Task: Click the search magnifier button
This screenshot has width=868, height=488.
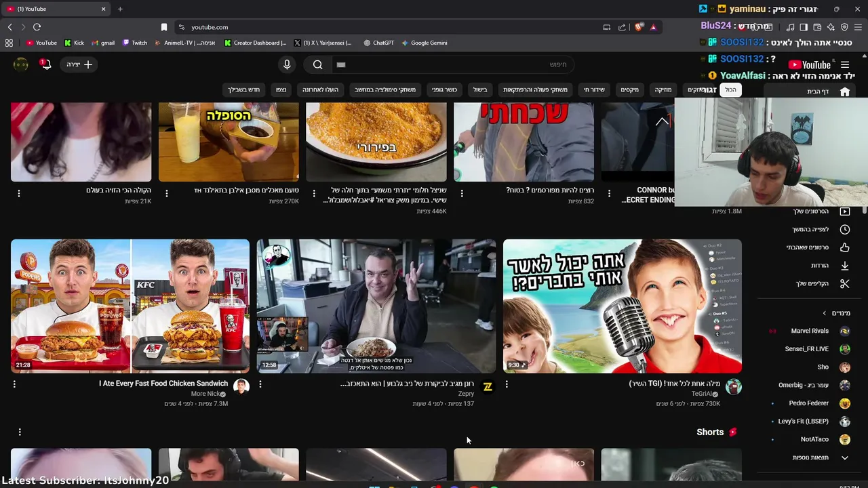Action: pyautogui.click(x=318, y=64)
